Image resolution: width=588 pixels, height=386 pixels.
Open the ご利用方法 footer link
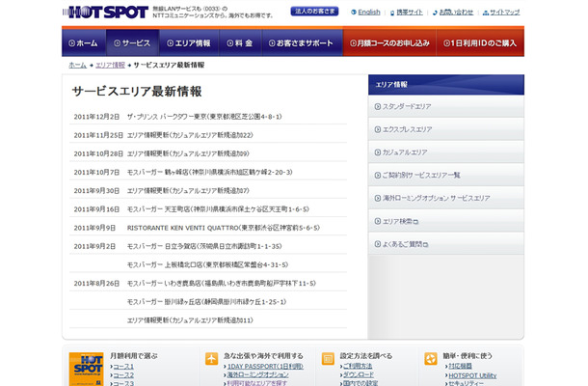(x=358, y=366)
